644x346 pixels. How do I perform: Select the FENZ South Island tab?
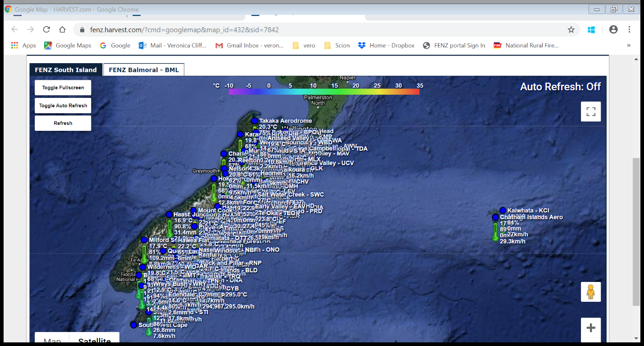click(66, 70)
